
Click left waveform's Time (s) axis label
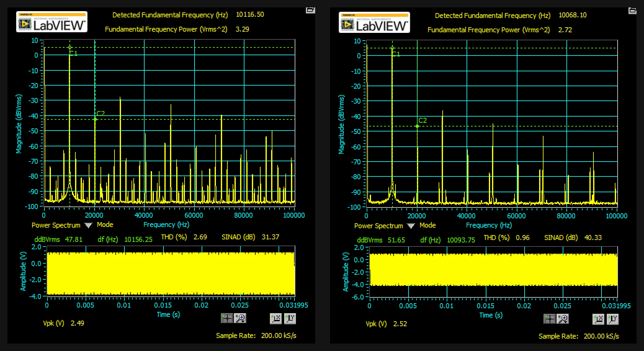tap(168, 315)
